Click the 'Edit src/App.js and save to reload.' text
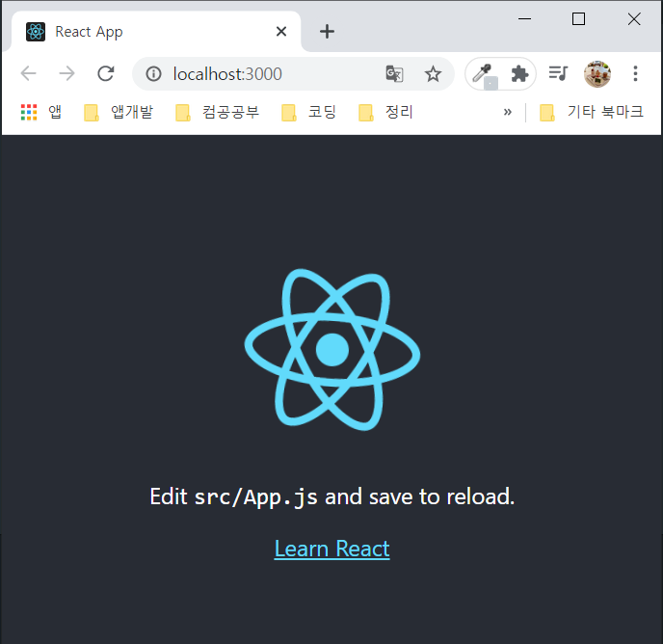This screenshot has width=663, height=644. (332, 496)
